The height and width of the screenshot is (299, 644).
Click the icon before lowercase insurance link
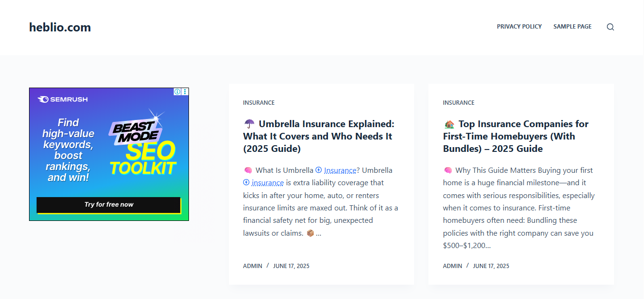(246, 182)
